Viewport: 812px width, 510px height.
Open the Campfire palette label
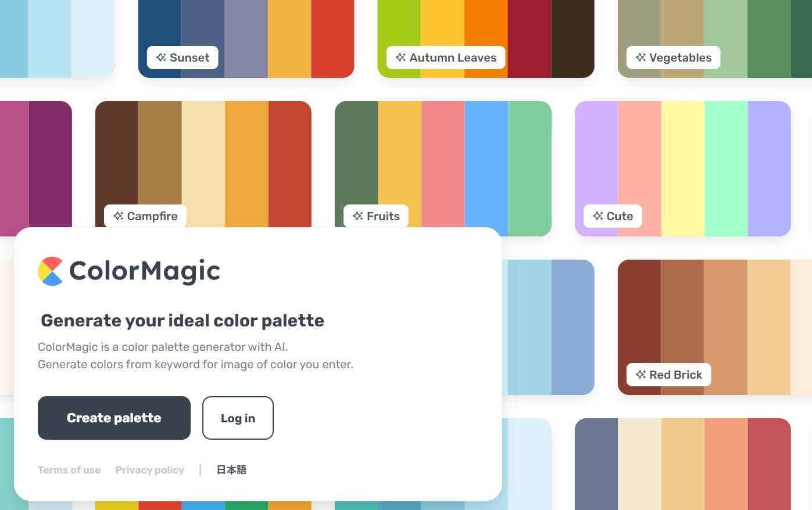pos(145,216)
